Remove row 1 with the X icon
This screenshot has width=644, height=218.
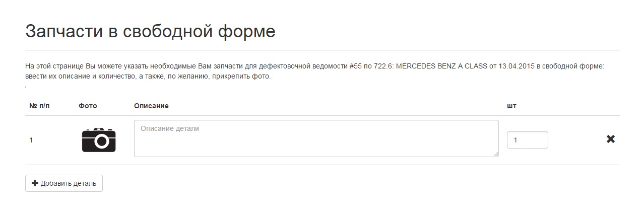[610, 139]
